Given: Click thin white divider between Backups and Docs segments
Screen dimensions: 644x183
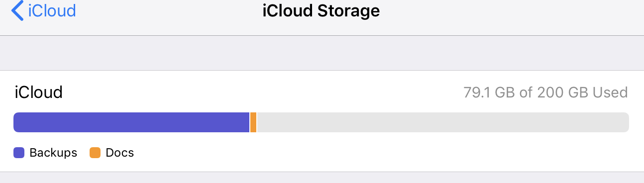Looking at the screenshot, I should tap(249, 122).
